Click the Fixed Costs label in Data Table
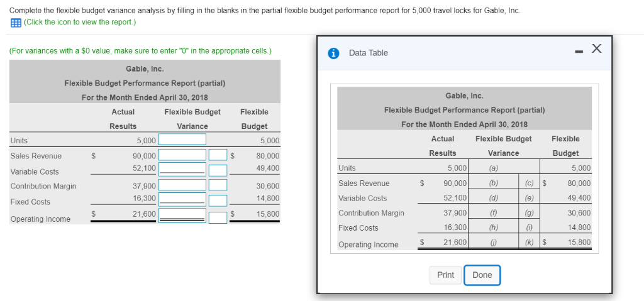 [358, 228]
